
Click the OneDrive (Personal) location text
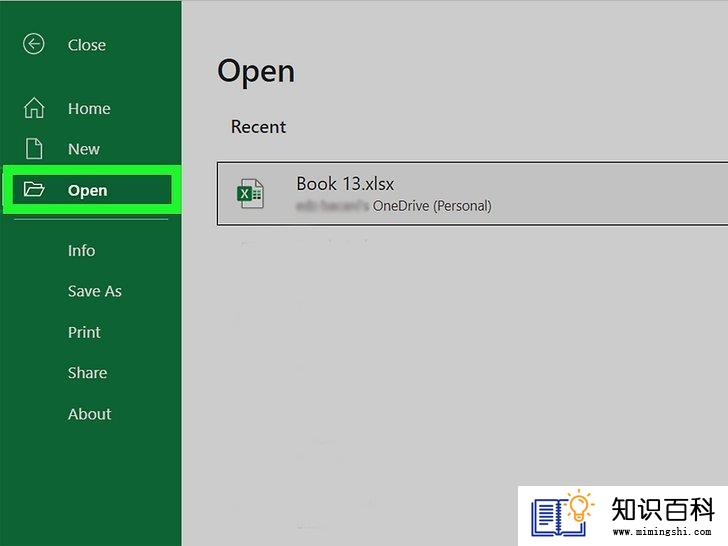(432, 206)
